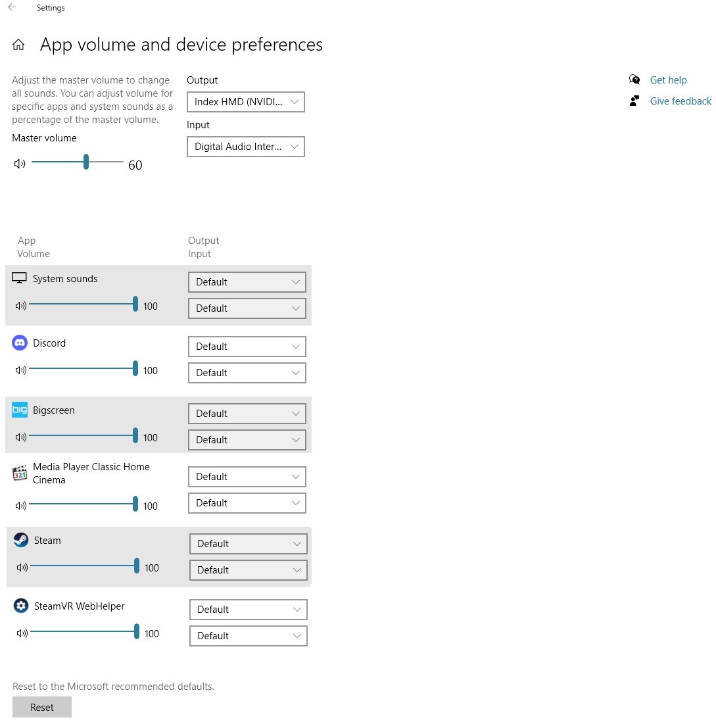Viewport: 716px width, 728px height.
Task: Open the master Output device dropdown
Action: (x=246, y=102)
